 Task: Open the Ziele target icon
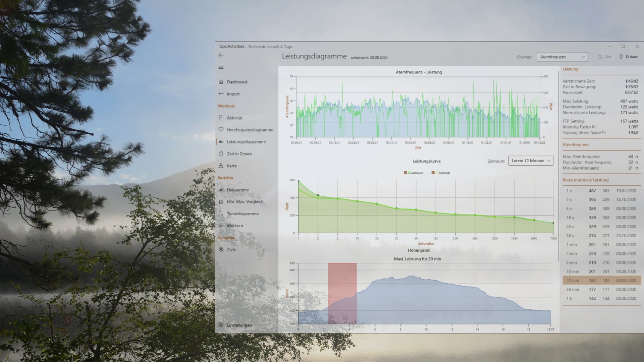point(221,250)
